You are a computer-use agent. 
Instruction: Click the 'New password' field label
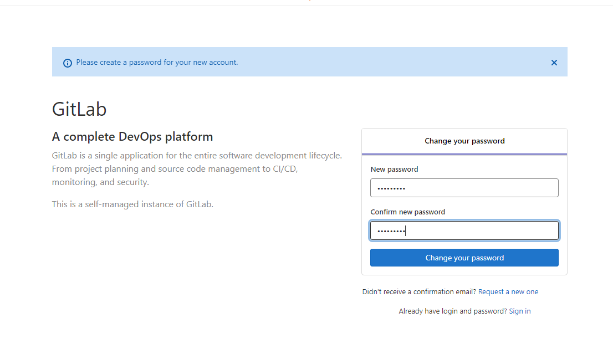click(x=394, y=170)
